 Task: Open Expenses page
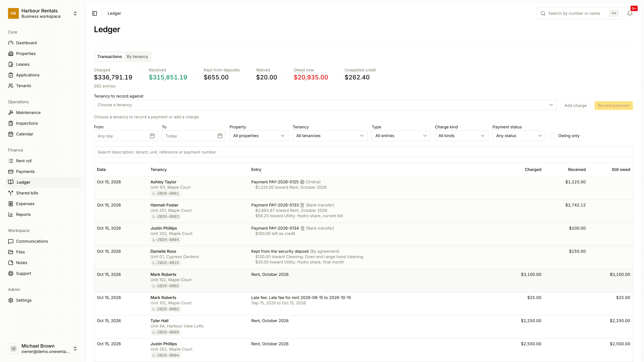pos(43,204)
